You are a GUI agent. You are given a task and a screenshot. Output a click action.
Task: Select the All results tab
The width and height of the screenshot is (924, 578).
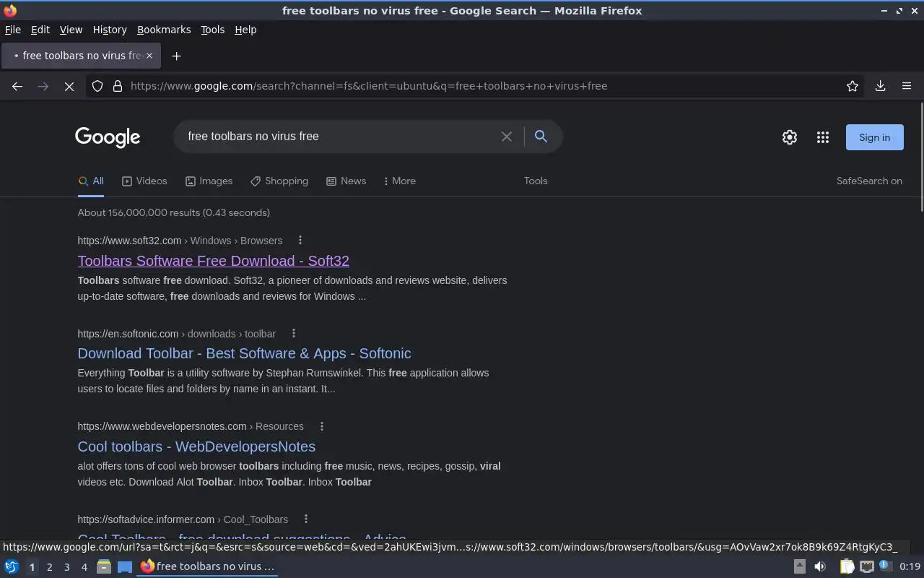coord(91,181)
